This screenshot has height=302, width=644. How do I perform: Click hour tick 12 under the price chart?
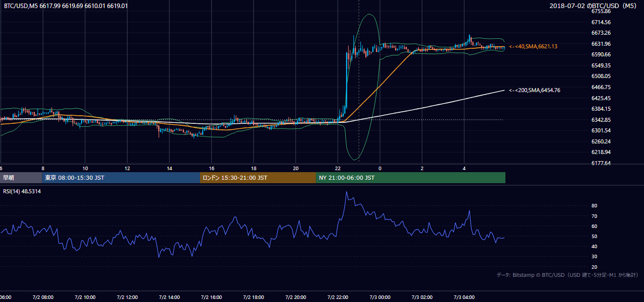(127, 169)
